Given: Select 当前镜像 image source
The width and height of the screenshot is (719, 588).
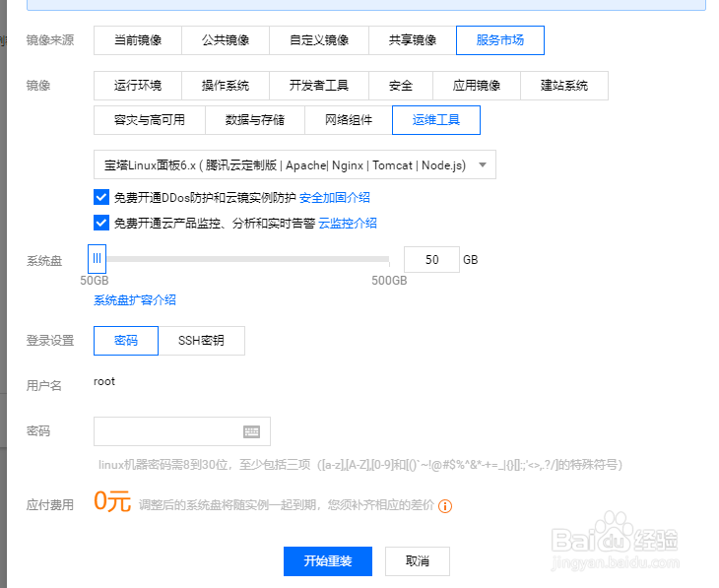Looking at the screenshot, I should (x=138, y=40).
